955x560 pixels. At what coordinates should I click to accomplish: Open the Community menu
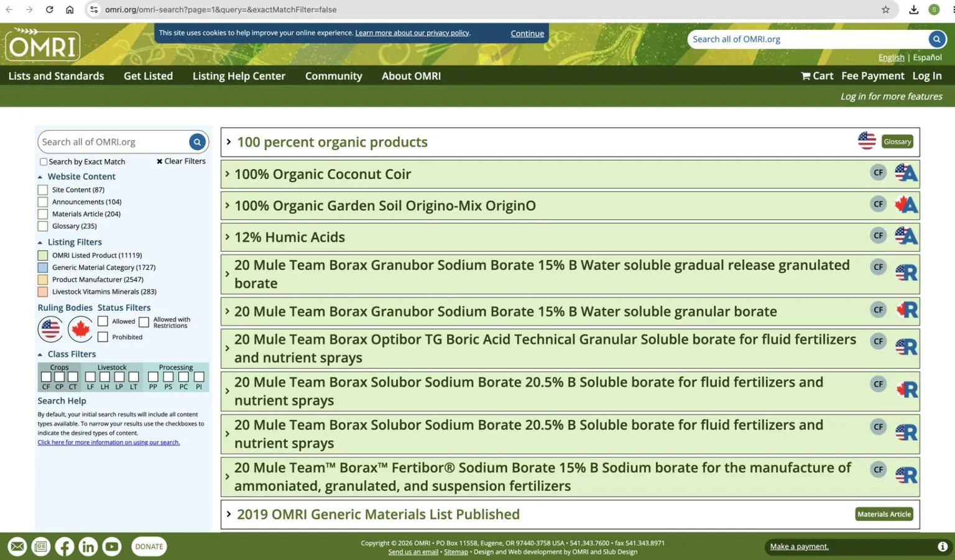[x=334, y=76]
